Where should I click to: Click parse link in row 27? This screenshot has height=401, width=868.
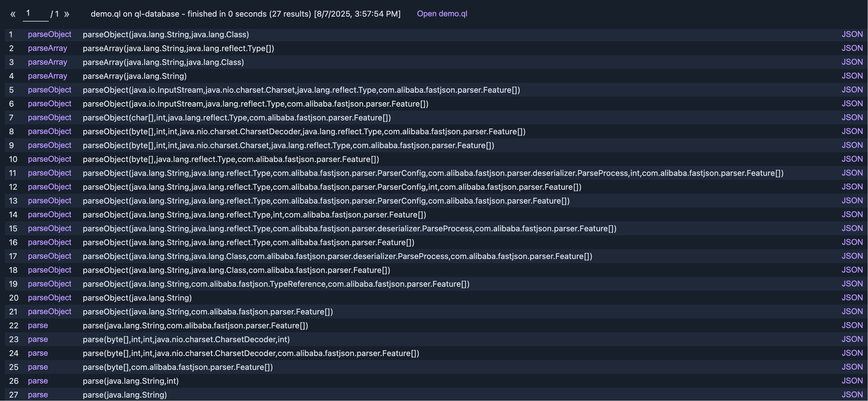(38, 395)
